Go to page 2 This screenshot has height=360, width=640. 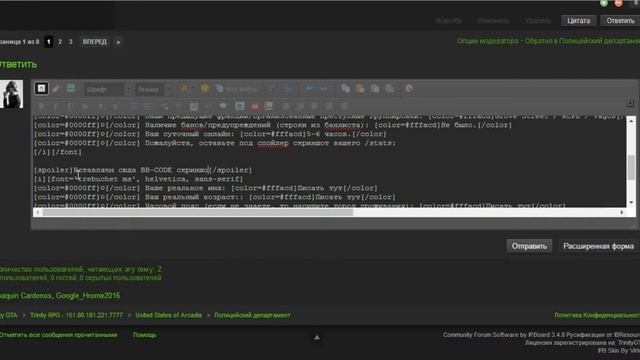coord(60,42)
